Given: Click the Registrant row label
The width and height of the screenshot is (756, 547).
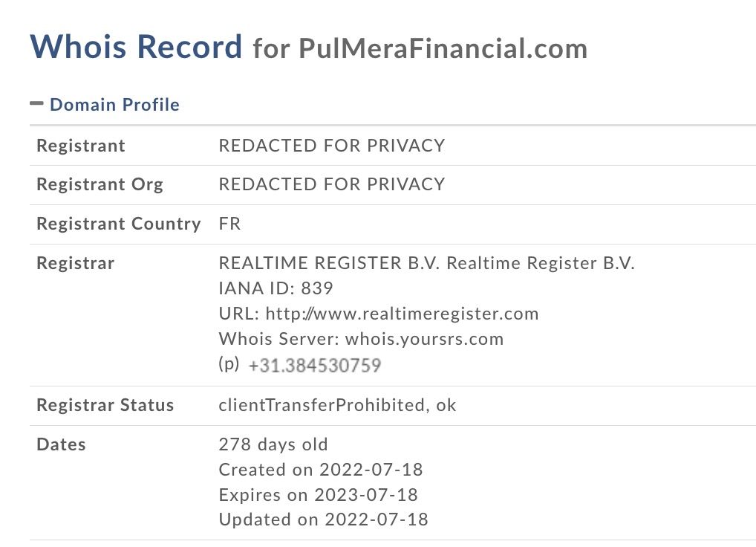Looking at the screenshot, I should (x=81, y=146).
